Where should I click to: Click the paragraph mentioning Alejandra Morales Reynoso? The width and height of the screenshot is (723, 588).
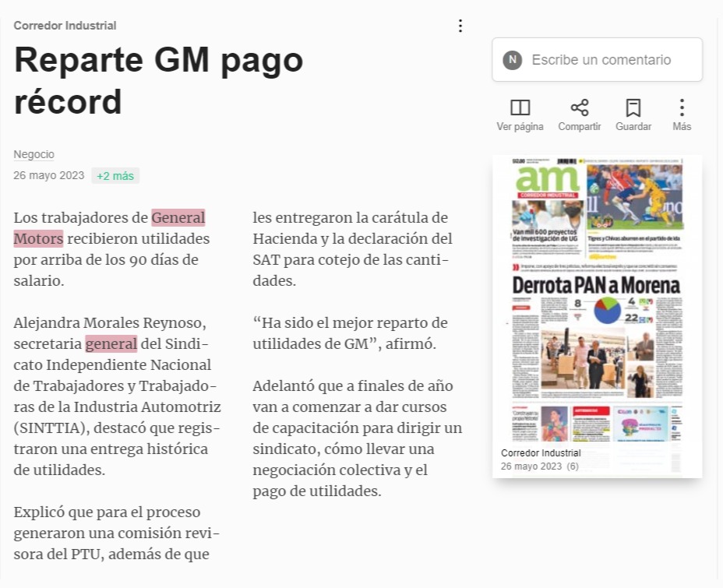(117, 396)
